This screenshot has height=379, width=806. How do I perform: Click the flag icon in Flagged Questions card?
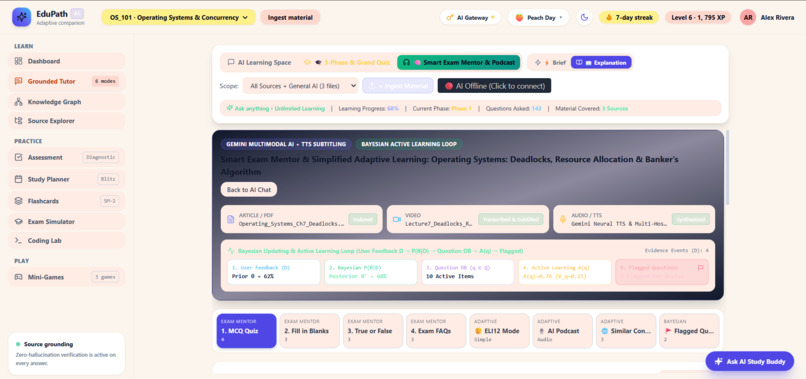click(700, 268)
